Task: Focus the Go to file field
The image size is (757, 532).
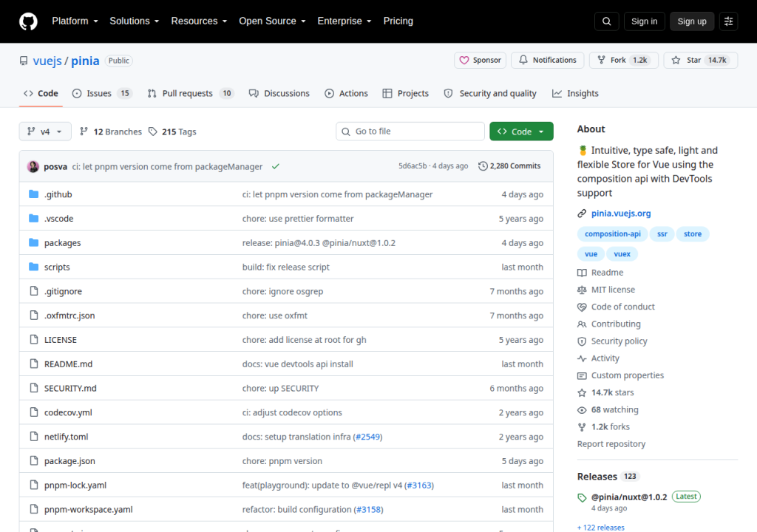Action: [x=410, y=132]
